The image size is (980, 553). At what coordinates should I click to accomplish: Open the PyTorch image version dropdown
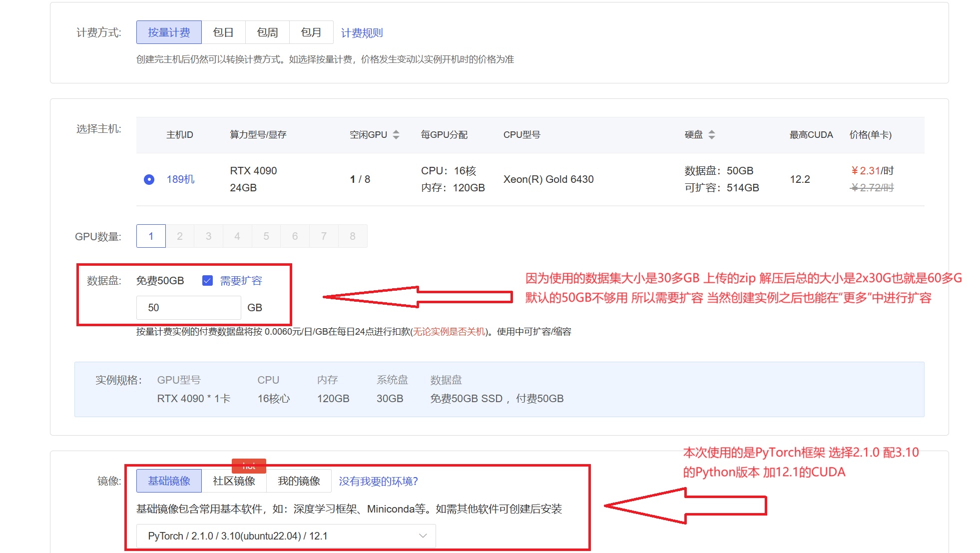click(x=286, y=536)
